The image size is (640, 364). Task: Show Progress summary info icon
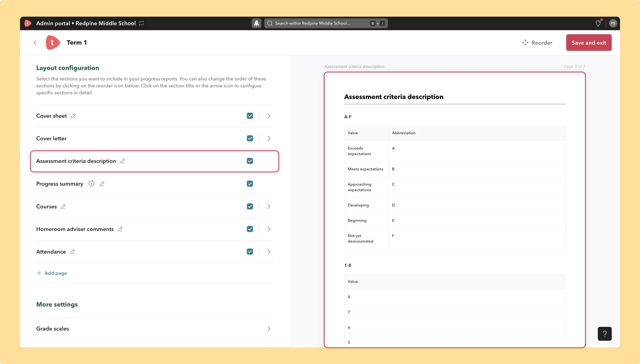[x=92, y=184]
